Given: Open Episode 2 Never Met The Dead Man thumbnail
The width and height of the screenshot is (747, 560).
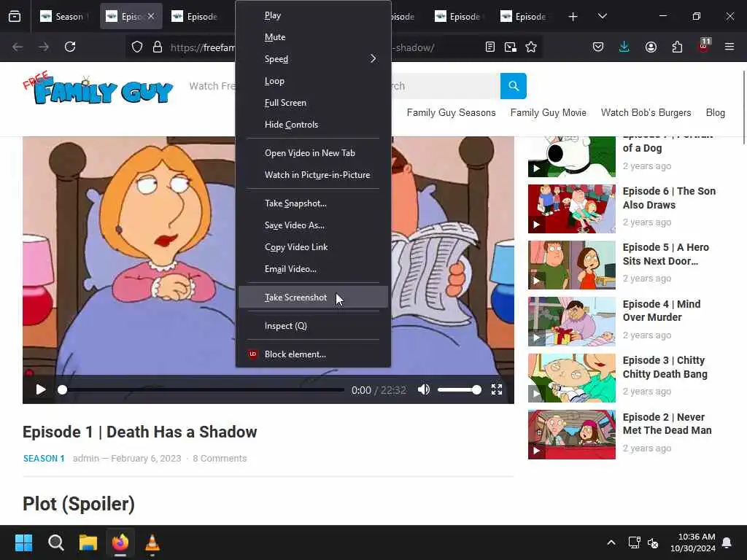Looking at the screenshot, I should [x=571, y=435].
